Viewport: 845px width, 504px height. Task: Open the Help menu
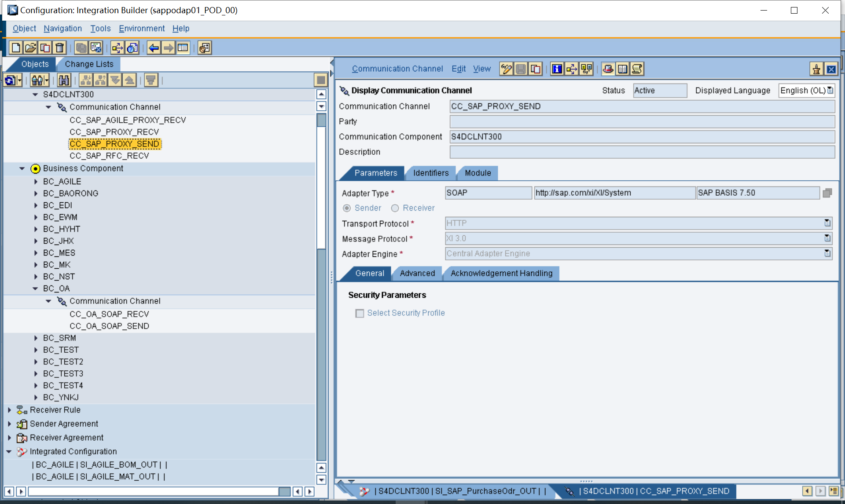(181, 29)
